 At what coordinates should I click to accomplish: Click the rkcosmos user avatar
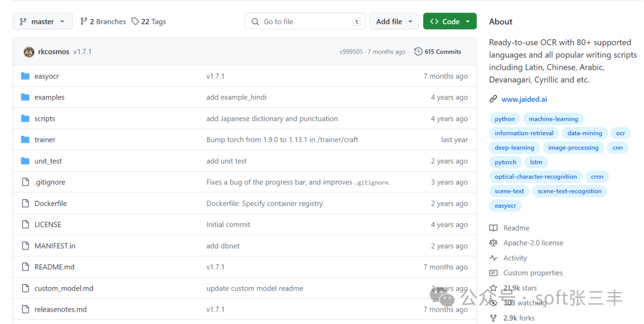click(x=29, y=52)
